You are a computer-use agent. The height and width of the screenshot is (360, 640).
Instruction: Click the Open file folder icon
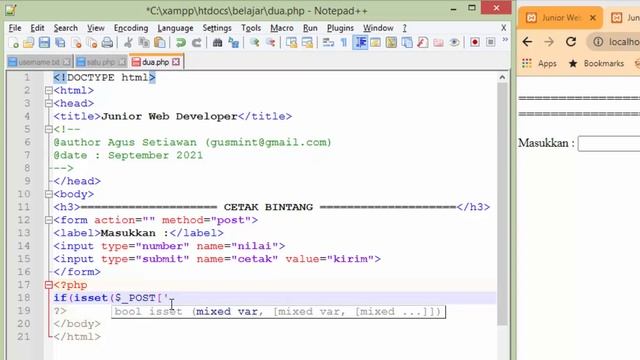(x=29, y=42)
